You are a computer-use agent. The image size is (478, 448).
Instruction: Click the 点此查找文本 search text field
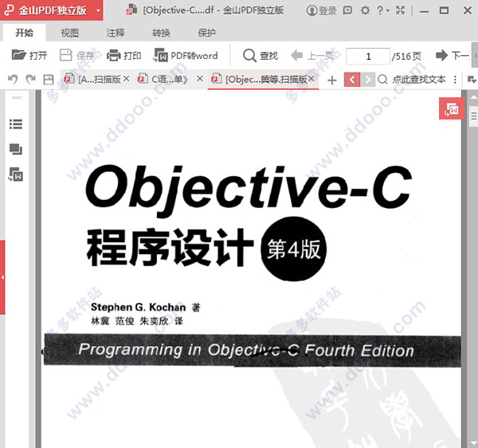(418, 80)
